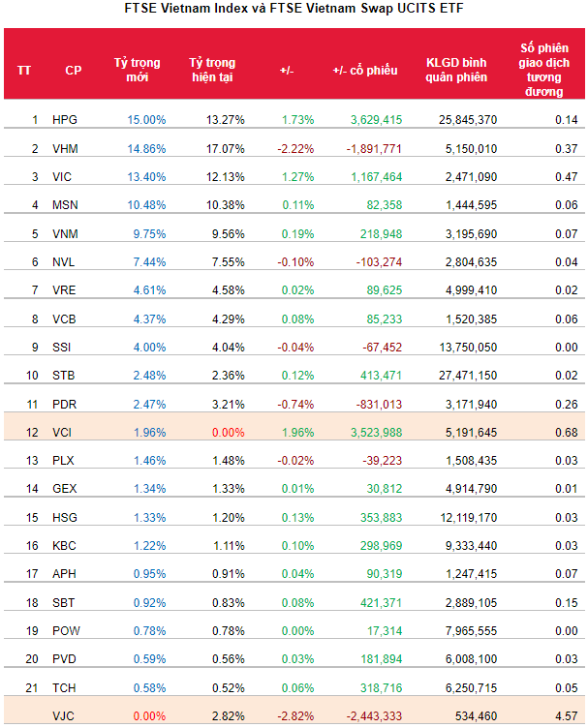Click the -2.22% change value for VHM

pos(294,148)
